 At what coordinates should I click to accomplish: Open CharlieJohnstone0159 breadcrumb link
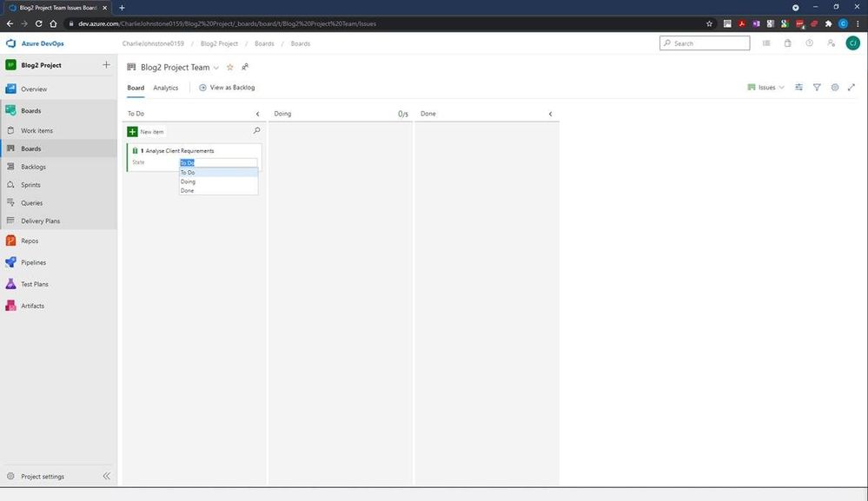[x=153, y=43]
